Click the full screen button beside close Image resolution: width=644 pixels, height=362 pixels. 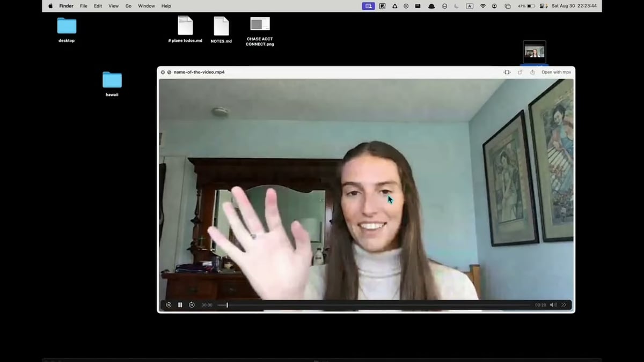pos(169,72)
